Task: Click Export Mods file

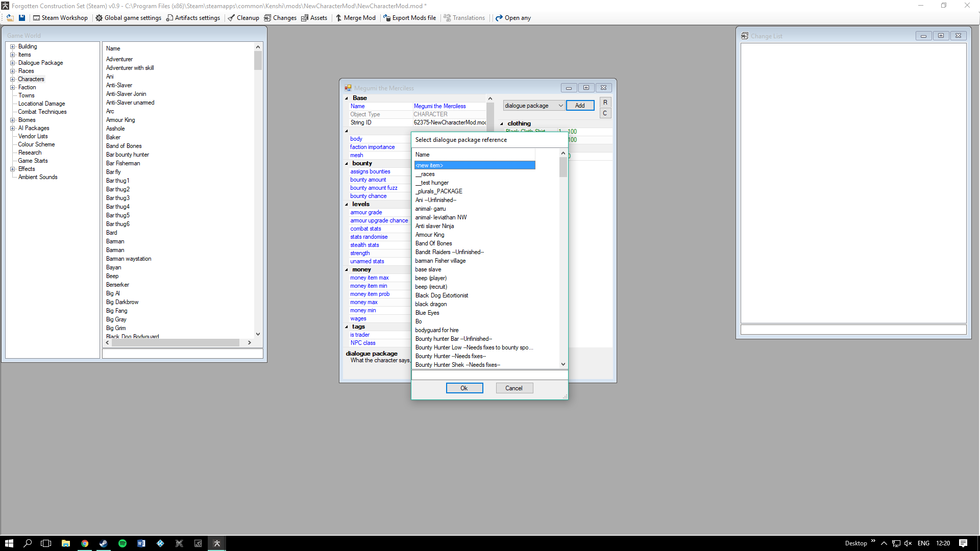Action: click(x=409, y=18)
